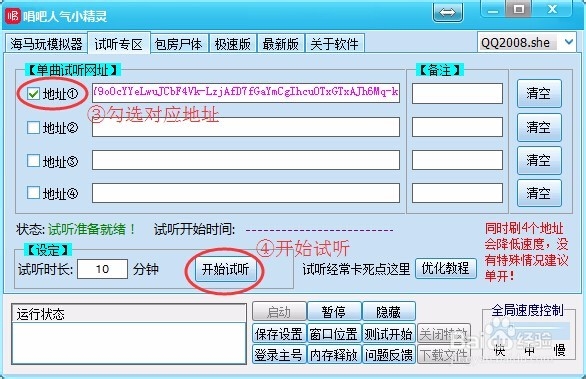The height and width of the screenshot is (379, 586).
Task: Click the 试听准备就绪！ status text
Action: 92,229
